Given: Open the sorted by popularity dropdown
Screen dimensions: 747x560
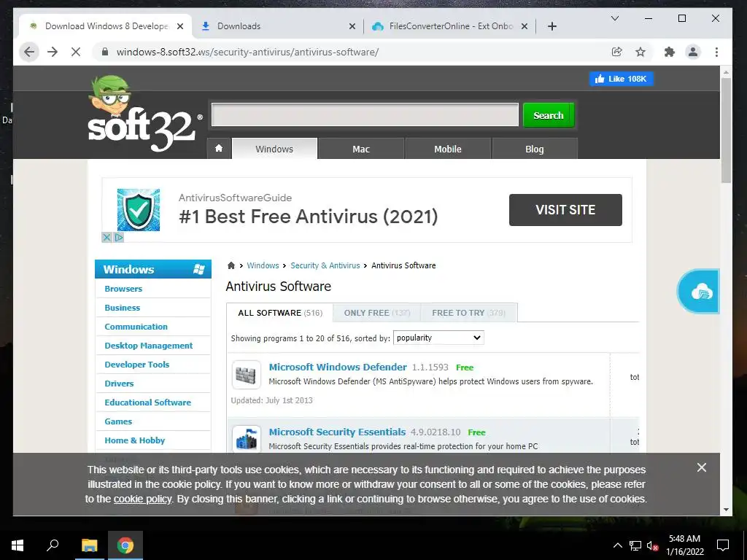Looking at the screenshot, I should [x=438, y=338].
